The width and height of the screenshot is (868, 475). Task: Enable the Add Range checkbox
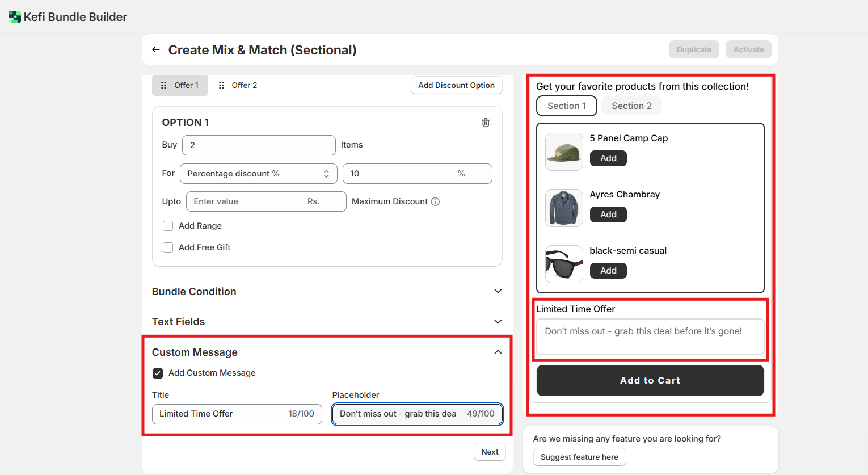(x=168, y=226)
